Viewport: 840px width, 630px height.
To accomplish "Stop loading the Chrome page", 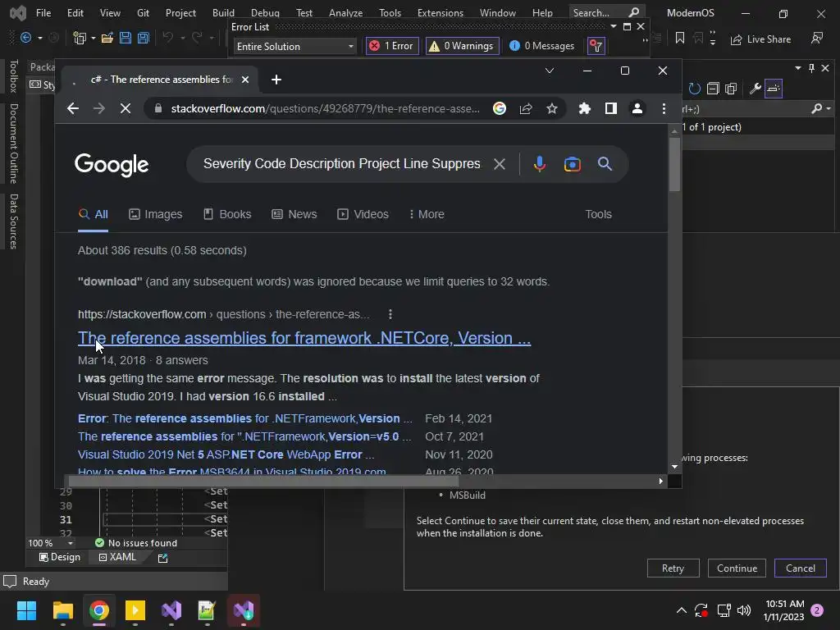I will point(126,109).
